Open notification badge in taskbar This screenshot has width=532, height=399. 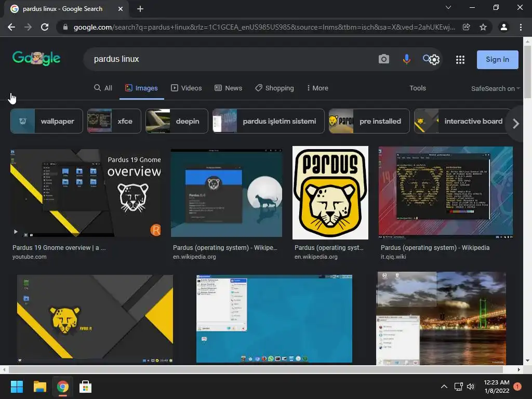coord(517,387)
